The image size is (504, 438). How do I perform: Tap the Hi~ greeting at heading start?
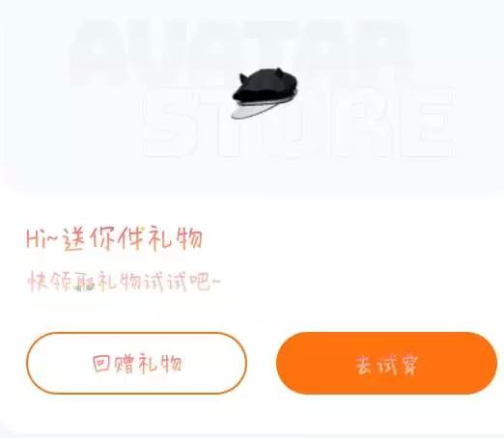42,239
